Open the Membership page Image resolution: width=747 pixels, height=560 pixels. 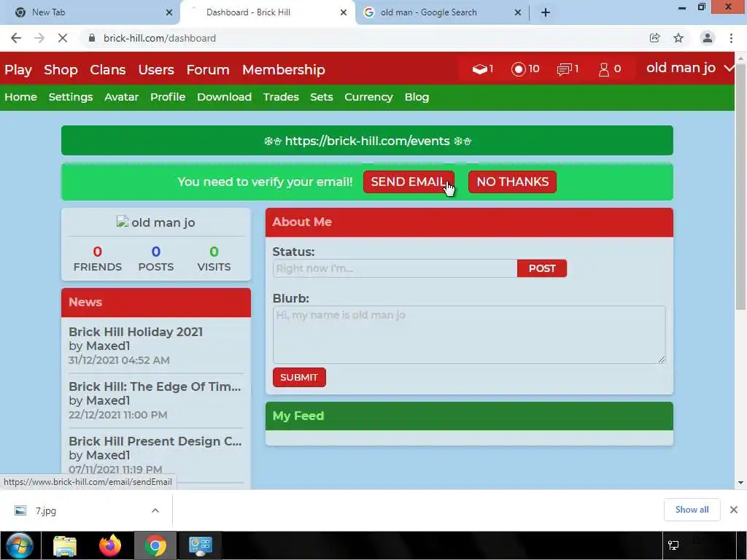284,69
